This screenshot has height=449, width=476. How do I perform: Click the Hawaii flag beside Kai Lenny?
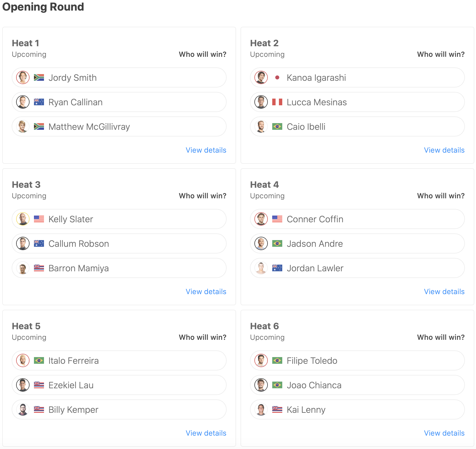coord(277,409)
